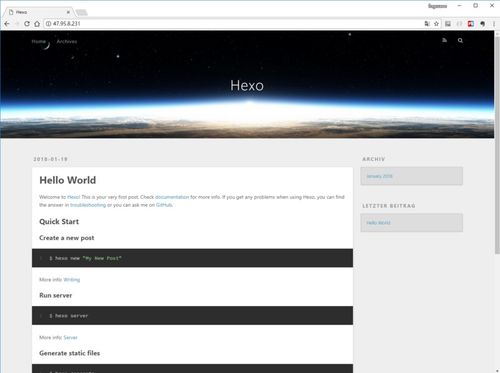
Task: Open the troubleshooting link
Action: [88, 205]
